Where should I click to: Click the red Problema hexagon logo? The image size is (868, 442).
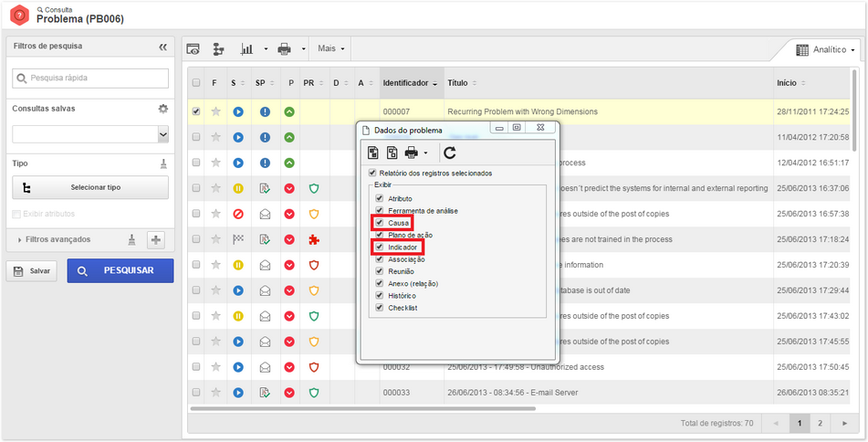pyautogui.click(x=20, y=15)
